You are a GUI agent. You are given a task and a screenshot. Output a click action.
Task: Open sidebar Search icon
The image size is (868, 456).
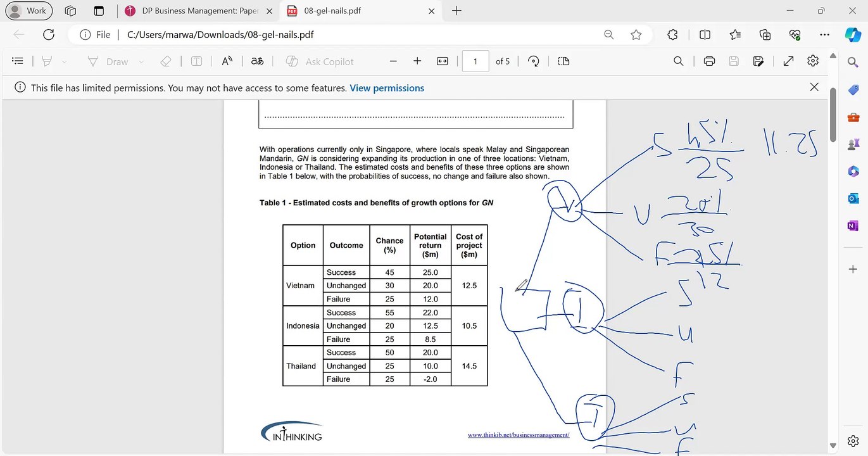[853, 61]
